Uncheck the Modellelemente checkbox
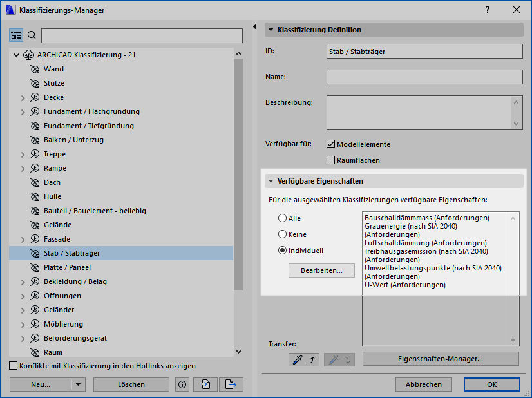Screen dimensions: 532x398 tap(330, 144)
